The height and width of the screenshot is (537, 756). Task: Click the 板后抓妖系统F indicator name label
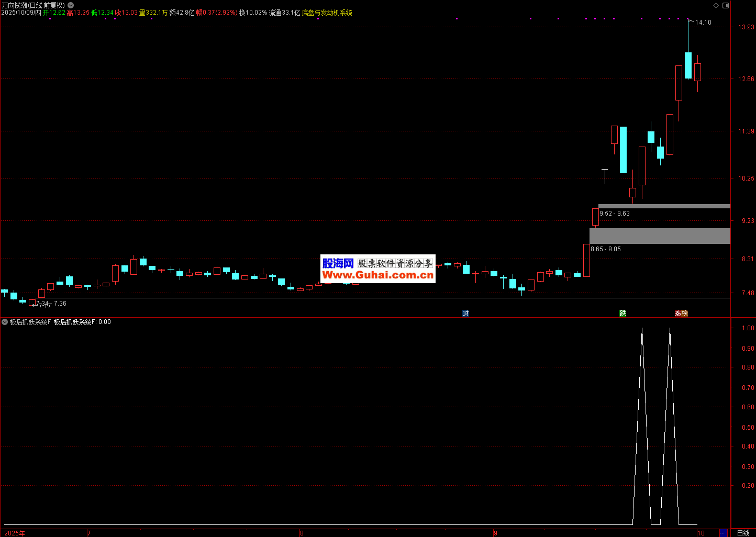click(x=30, y=322)
